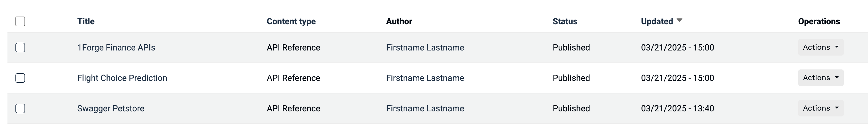Sort the table by Content type header
Viewport: 868px width, 125px height.
click(x=291, y=21)
